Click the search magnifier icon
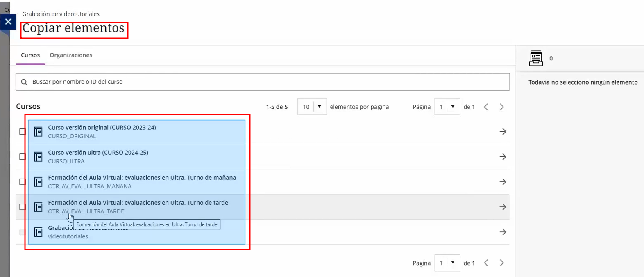 (24, 82)
